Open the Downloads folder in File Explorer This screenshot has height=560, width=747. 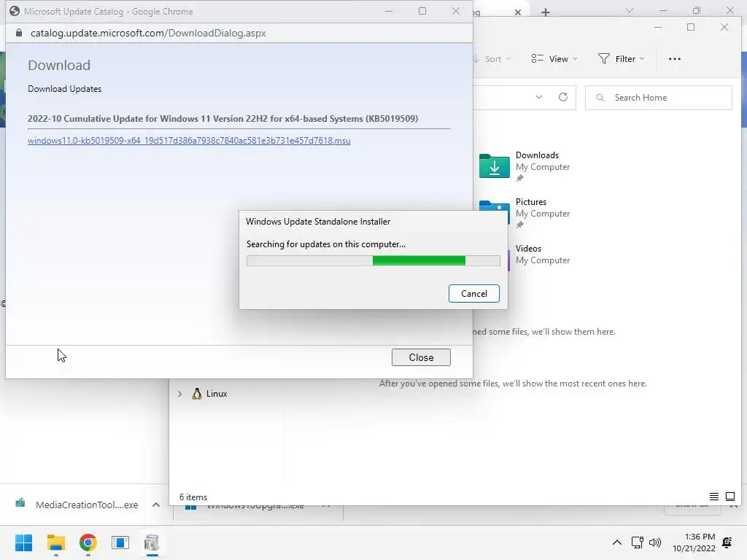[x=524, y=166]
